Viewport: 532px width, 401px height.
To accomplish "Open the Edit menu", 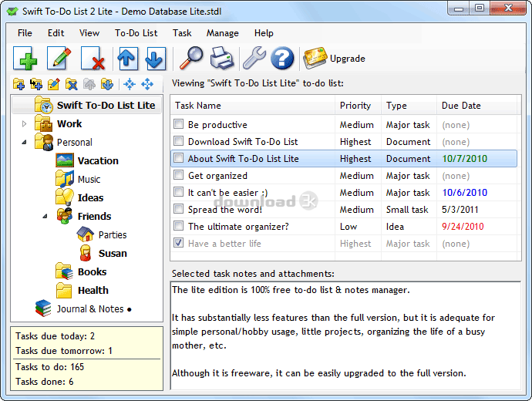I will [56, 33].
